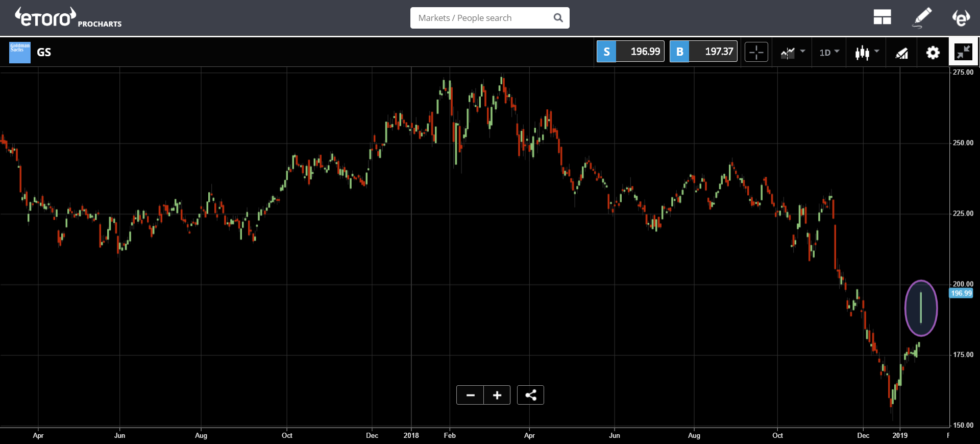
Task: Expand the compare/studies chart dropdown
Action: (793, 52)
